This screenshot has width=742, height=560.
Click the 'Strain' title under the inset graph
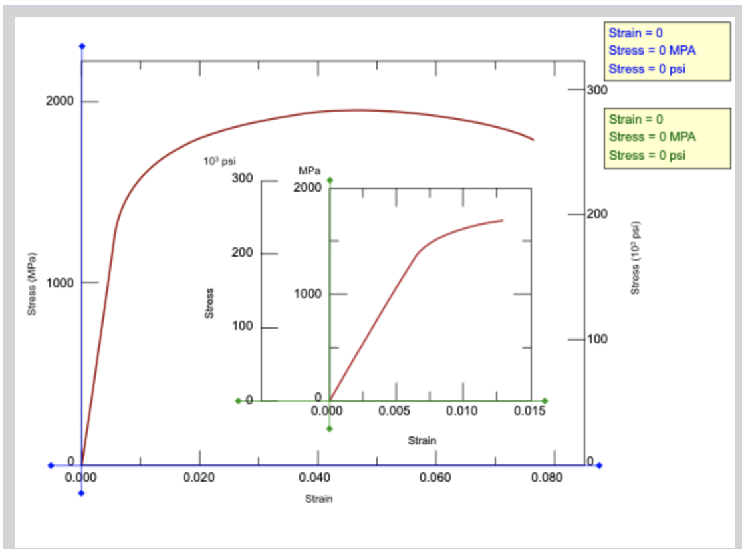[422, 441]
